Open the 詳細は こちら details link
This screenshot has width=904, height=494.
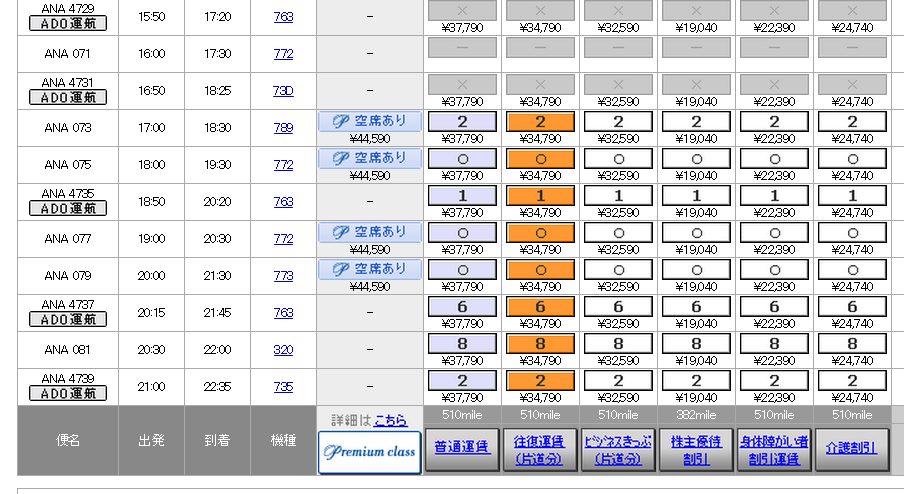coord(390,420)
